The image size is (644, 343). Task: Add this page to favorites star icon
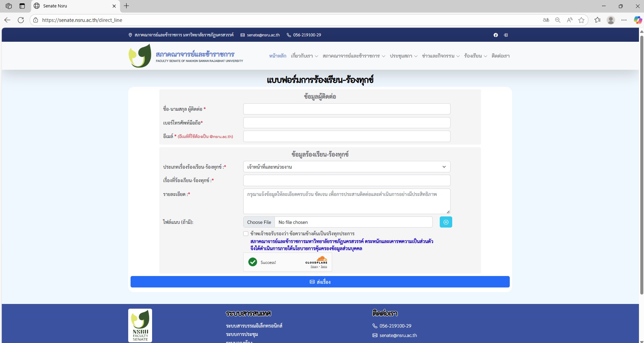(581, 20)
